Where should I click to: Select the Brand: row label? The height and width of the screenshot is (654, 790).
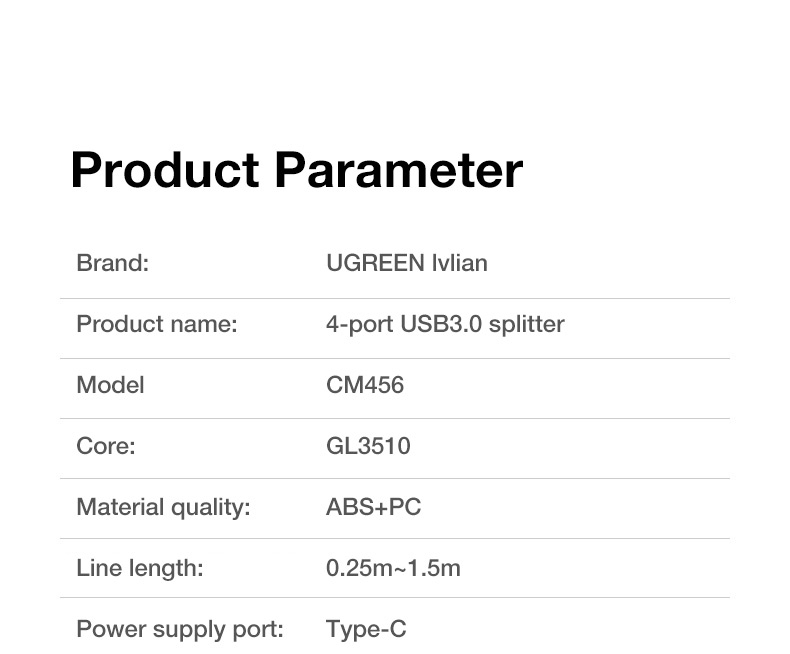click(x=112, y=263)
